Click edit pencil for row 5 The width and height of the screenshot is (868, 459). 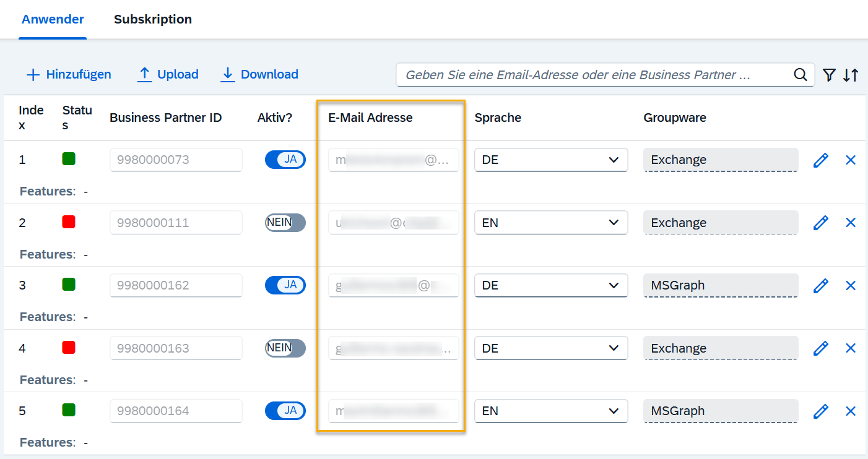click(x=821, y=411)
